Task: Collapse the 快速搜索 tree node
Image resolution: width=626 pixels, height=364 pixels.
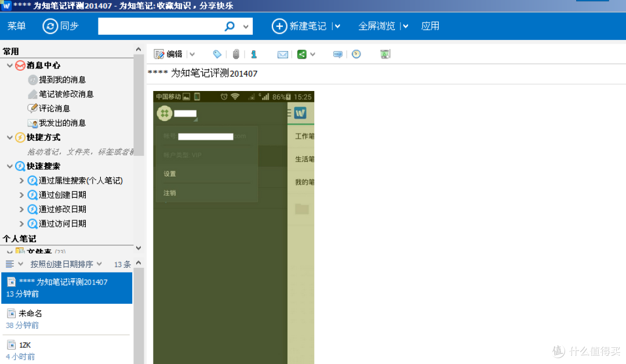Action: (10, 166)
